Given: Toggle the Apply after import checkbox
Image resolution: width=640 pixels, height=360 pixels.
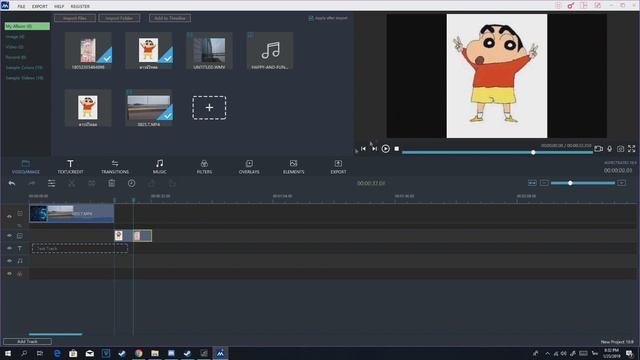Looking at the screenshot, I should 311,18.
